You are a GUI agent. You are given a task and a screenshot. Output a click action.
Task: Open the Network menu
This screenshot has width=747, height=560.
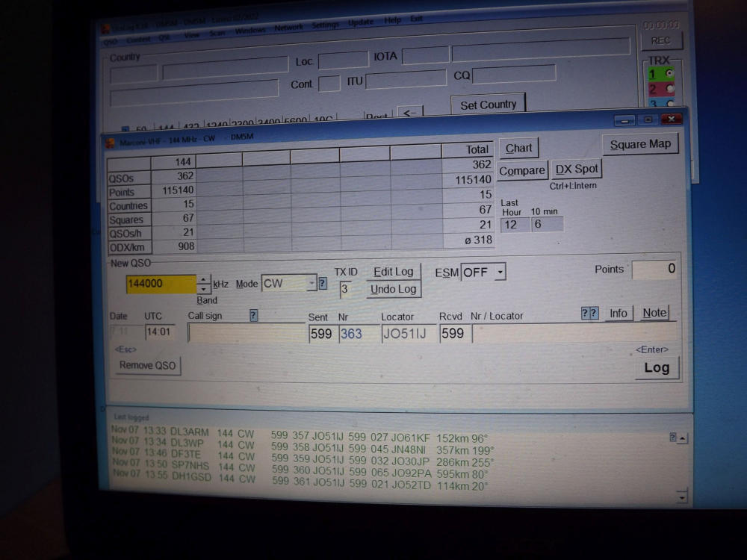[288, 28]
